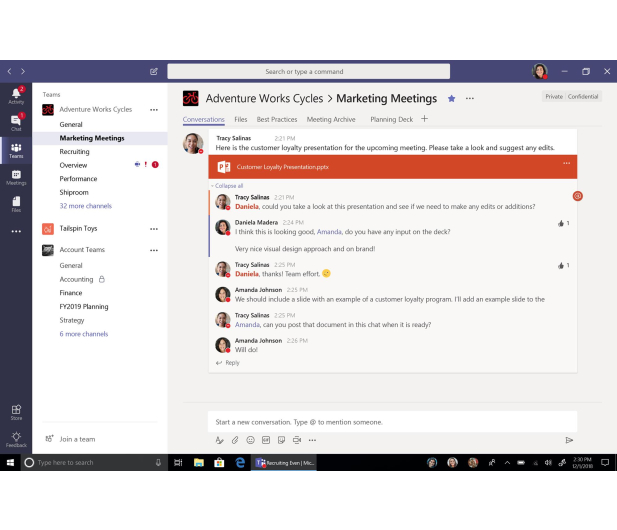Click the Start a new conversation box
Viewport: 617px width, 530px height.
click(x=392, y=422)
